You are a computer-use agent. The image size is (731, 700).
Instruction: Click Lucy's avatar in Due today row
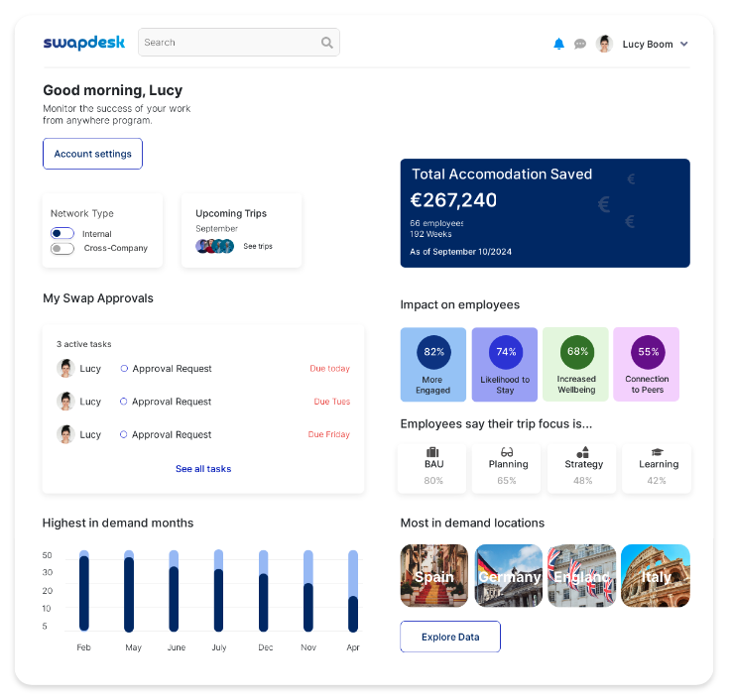(x=65, y=368)
